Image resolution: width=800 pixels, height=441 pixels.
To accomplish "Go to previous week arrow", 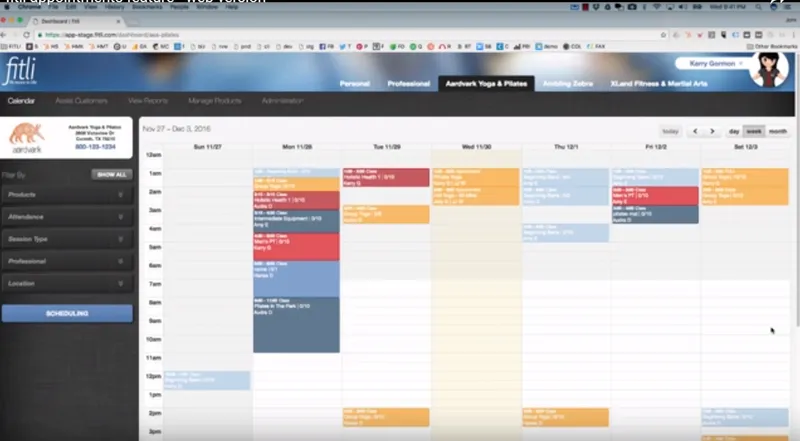I will (x=695, y=131).
